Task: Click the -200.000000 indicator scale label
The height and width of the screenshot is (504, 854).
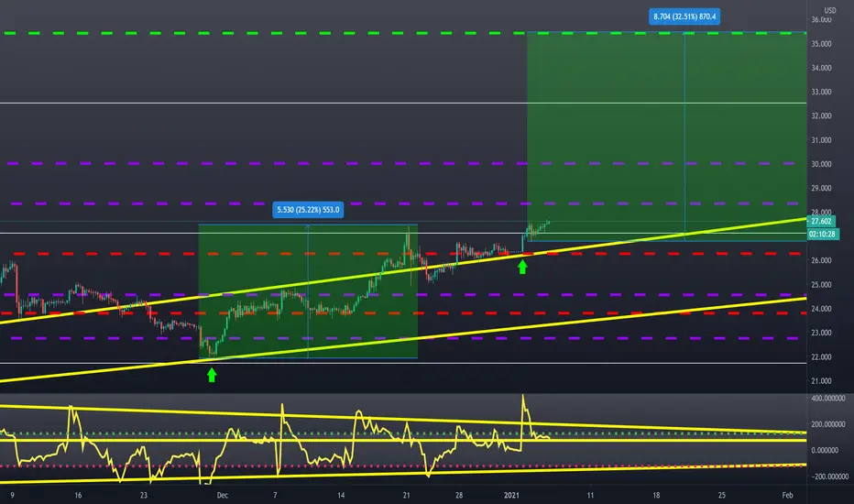Action: pyautogui.click(x=829, y=477)
